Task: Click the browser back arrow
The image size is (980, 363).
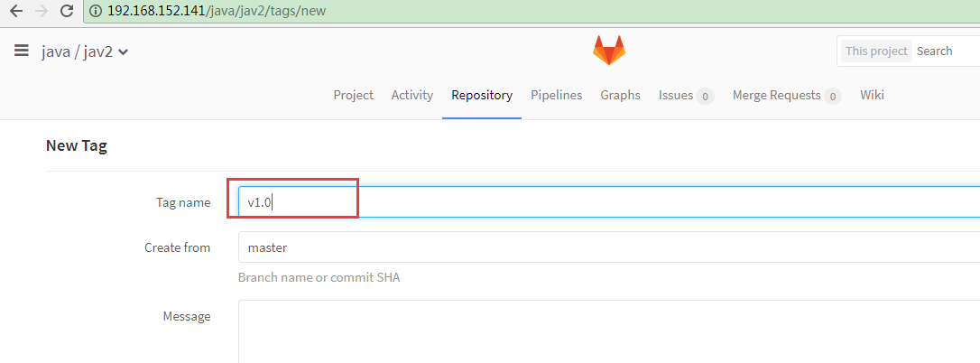Action: [x=15, y=12]
